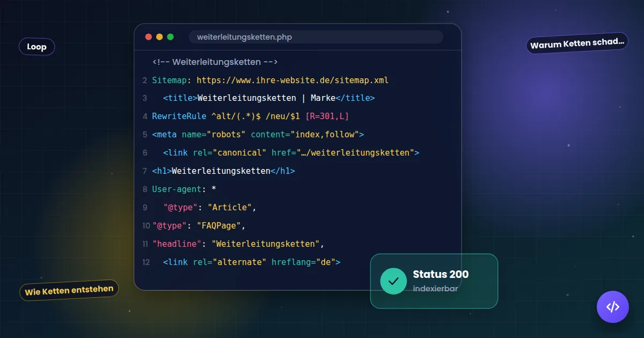Click the canonical link line 6
The height and width of the screenshot is (338, 644).
click(x=291, y=153)
